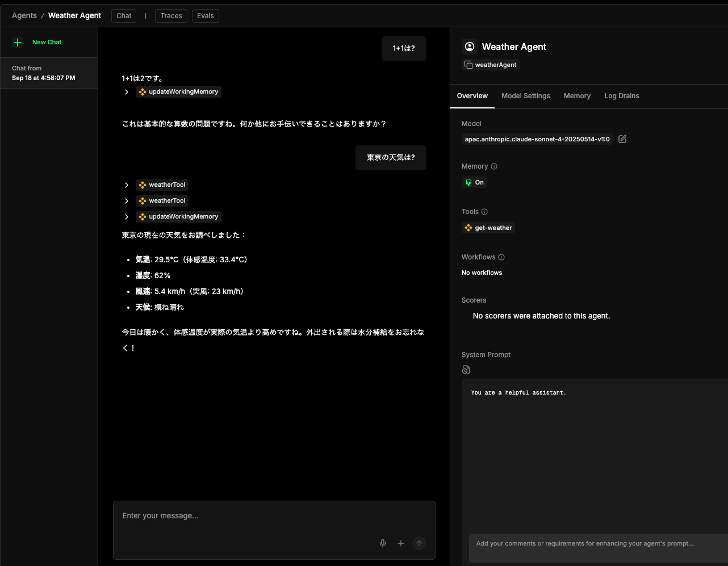
Task: Click the plus attachment icon in message box
Action: [x=401, y=543]
